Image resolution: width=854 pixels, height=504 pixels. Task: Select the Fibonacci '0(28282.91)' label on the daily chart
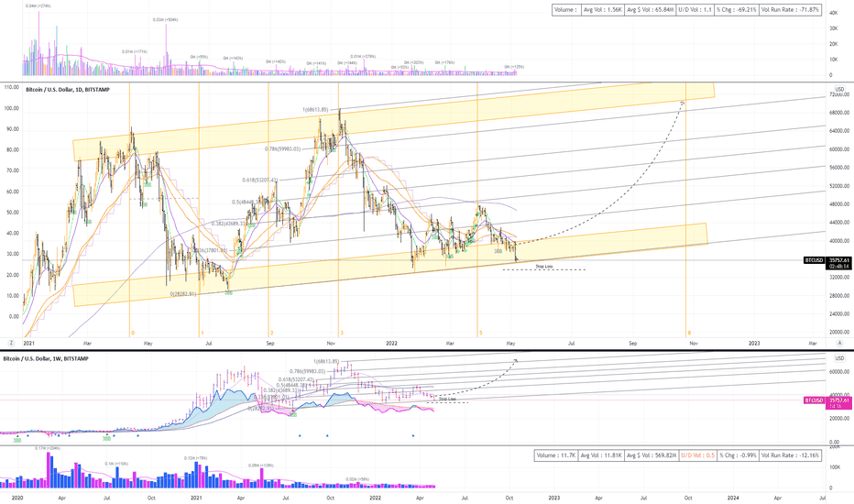pyautogui.click(x=183, y=293)
